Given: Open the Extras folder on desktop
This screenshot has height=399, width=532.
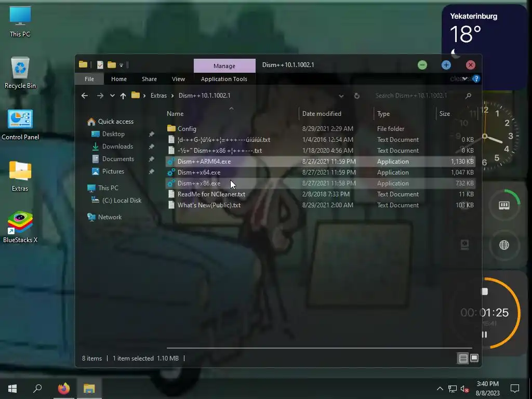Looking at the screenshot, I should 20,176.
